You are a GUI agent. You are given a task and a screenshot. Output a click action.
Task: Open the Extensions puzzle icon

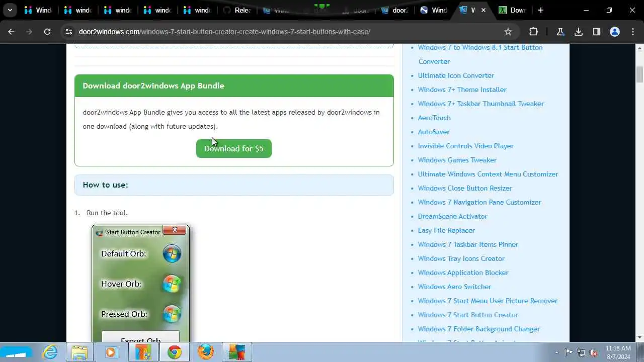point(533,32)
